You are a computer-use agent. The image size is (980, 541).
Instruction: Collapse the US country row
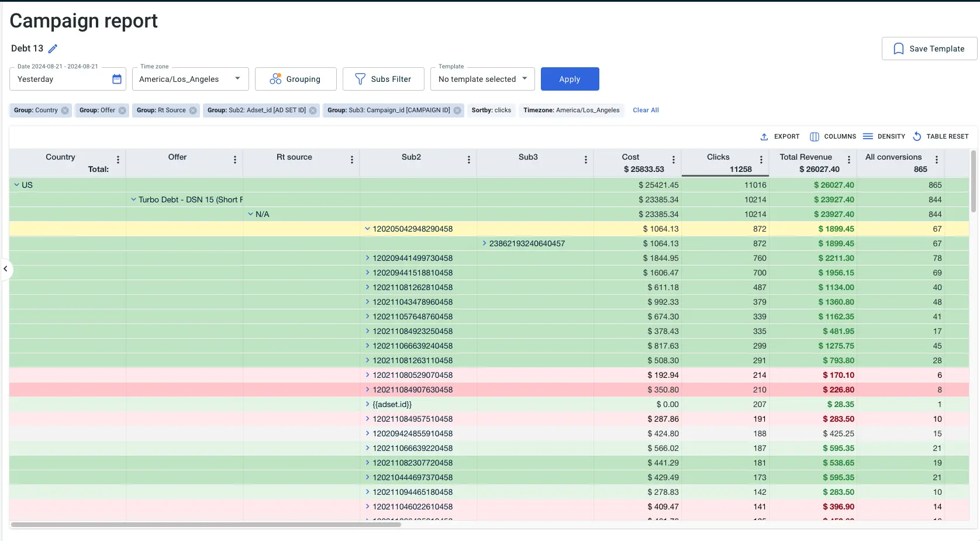pos(16,185)
